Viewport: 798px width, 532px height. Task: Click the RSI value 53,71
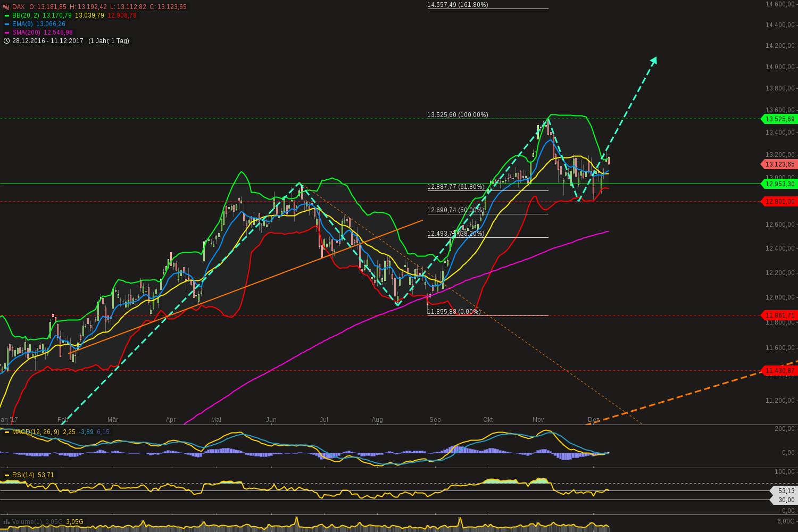click(46, 475)
